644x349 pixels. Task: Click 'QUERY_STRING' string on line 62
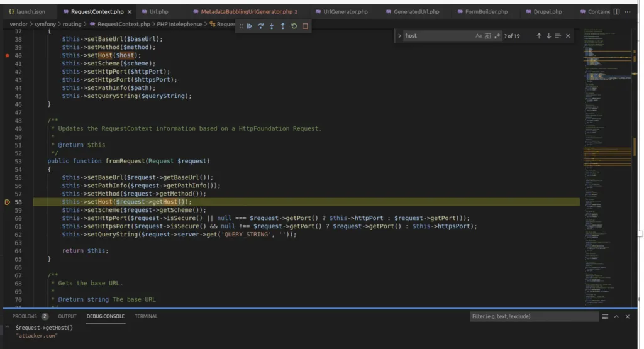point(247,235)
